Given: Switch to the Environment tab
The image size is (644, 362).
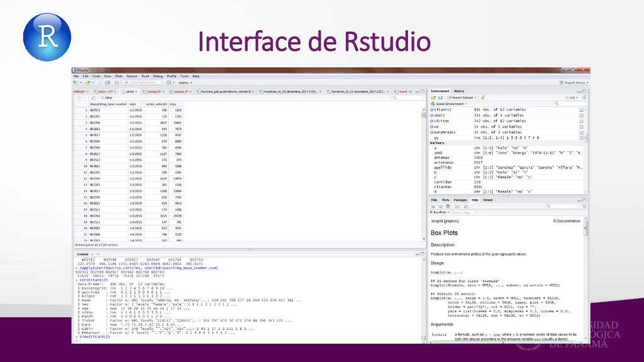Looking at the screenshot, I should (x=440, y=91).
